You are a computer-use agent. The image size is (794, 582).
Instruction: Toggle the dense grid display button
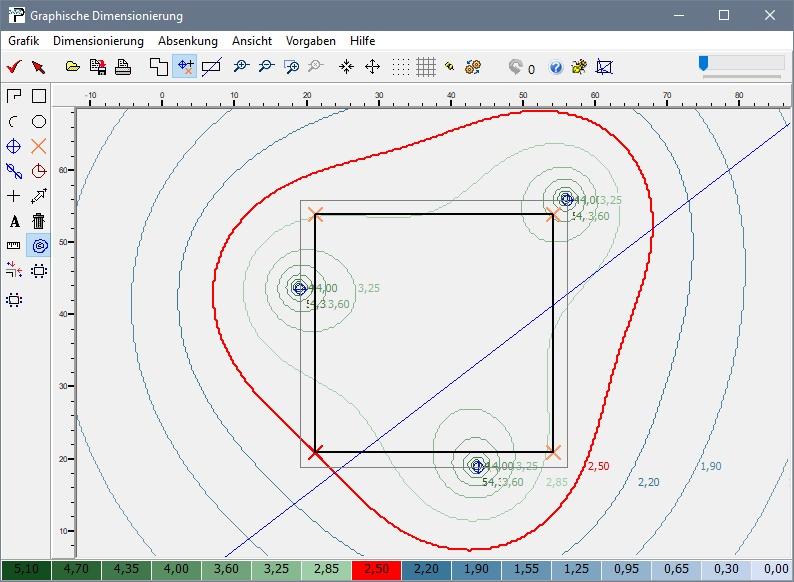(x=426, y=67)
